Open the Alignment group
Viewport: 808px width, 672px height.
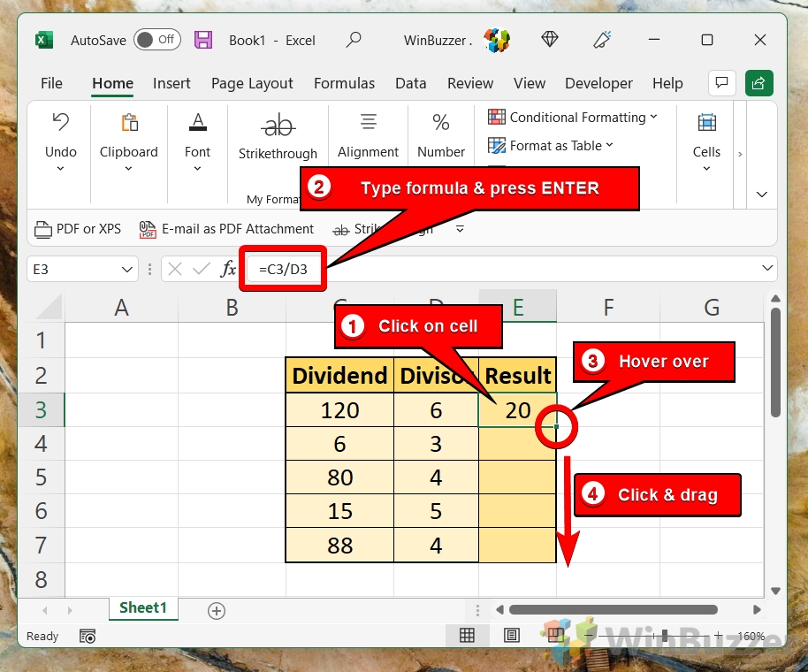[x=368, y=135]
